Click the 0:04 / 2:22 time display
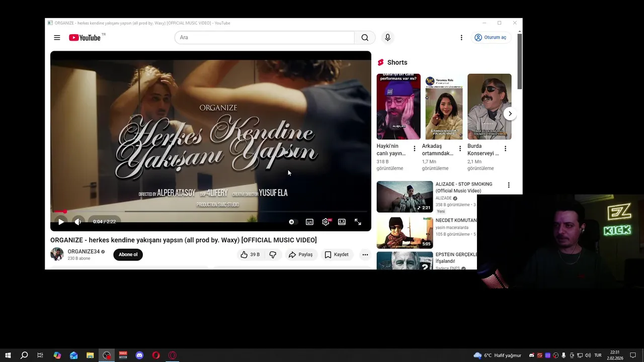 point(104,222)
